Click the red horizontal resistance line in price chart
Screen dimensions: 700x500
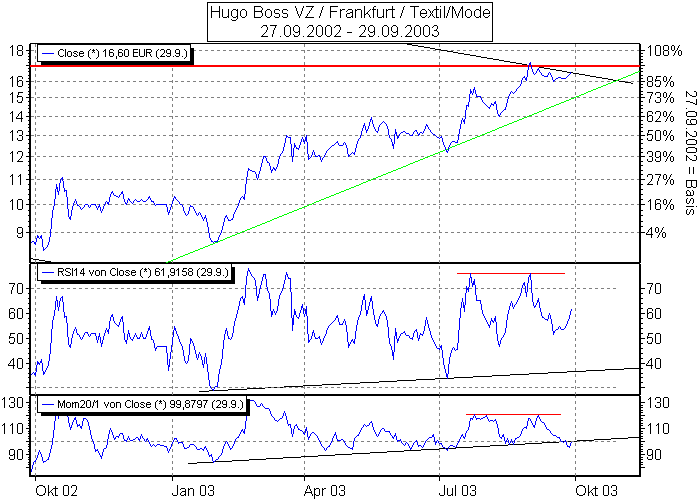click(x=335, y=66)
